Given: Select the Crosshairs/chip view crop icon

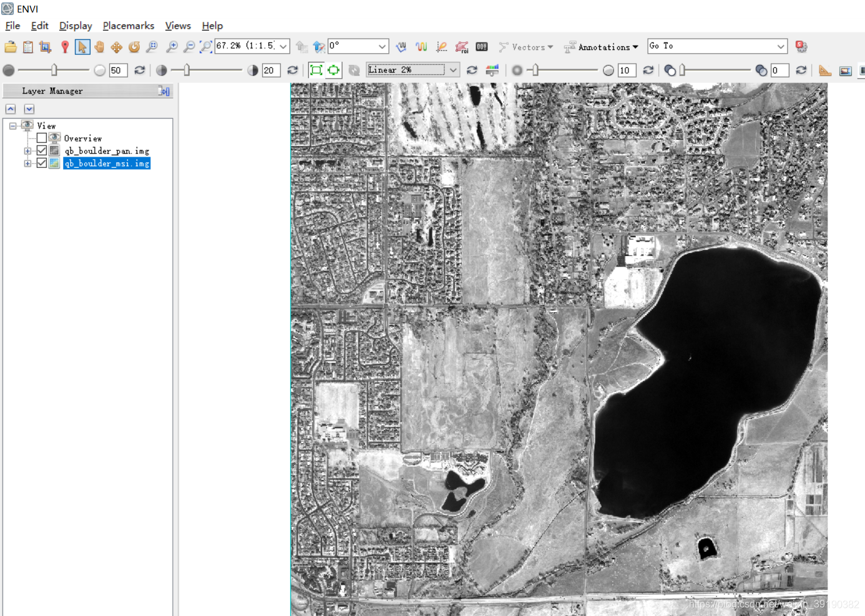Looking at the screenshot, I should click(46, 47).
